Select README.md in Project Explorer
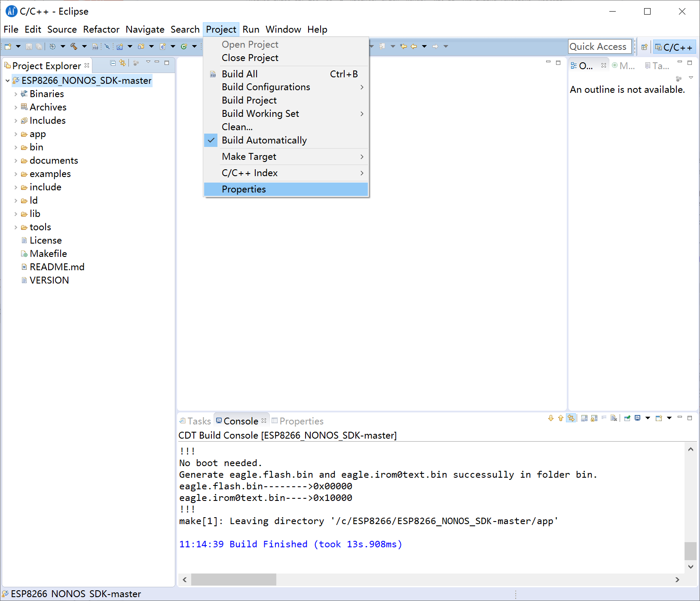 [57, 267]
